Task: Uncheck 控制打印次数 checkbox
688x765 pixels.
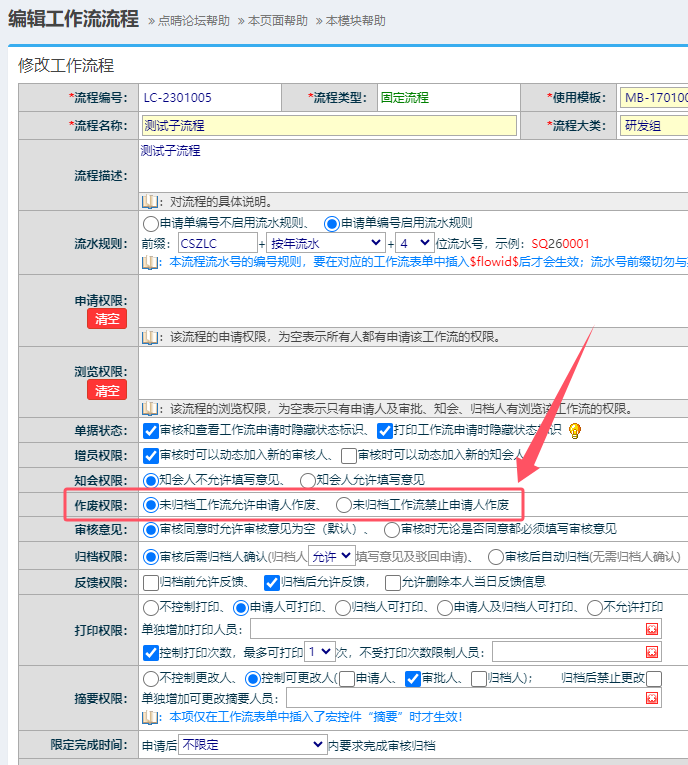Action: pos(152,652)
